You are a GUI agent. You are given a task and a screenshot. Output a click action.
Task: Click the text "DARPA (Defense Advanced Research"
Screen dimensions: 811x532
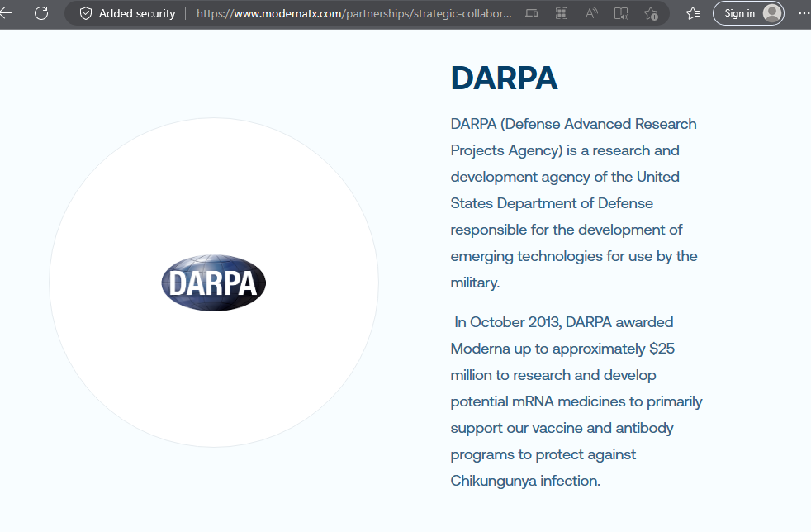coord(574,124)
